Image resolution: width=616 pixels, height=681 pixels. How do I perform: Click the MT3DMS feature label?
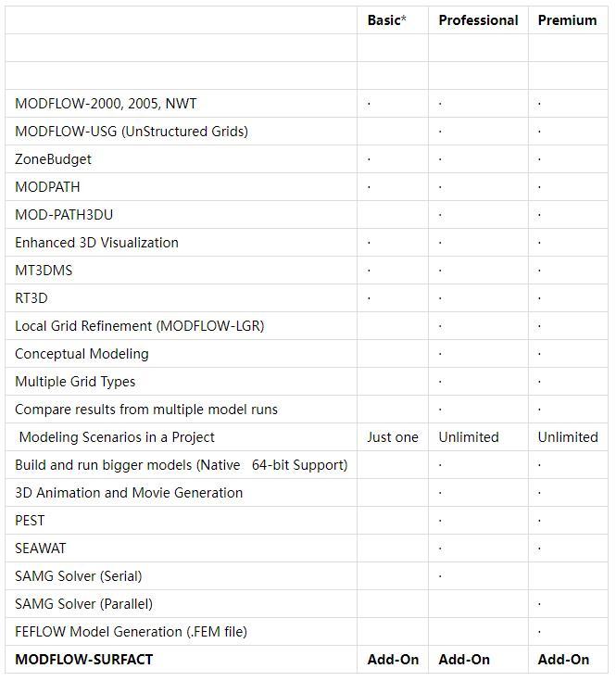(44, 271)
